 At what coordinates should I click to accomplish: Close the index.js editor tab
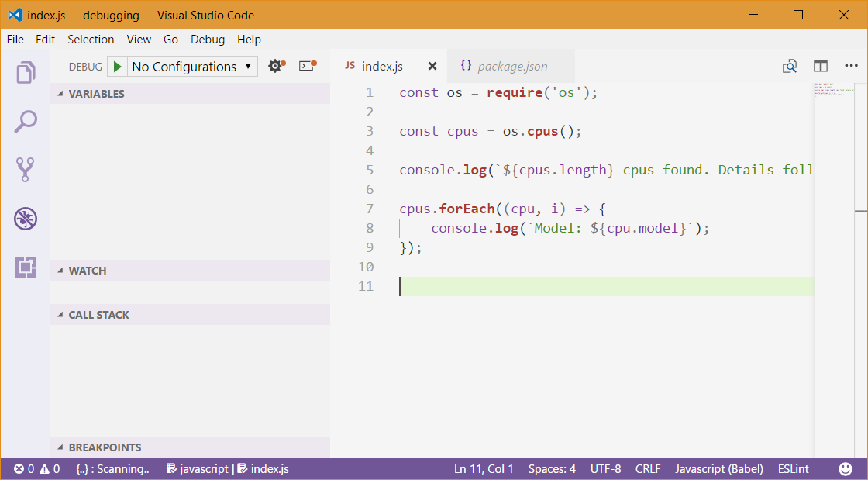point(432,67)
